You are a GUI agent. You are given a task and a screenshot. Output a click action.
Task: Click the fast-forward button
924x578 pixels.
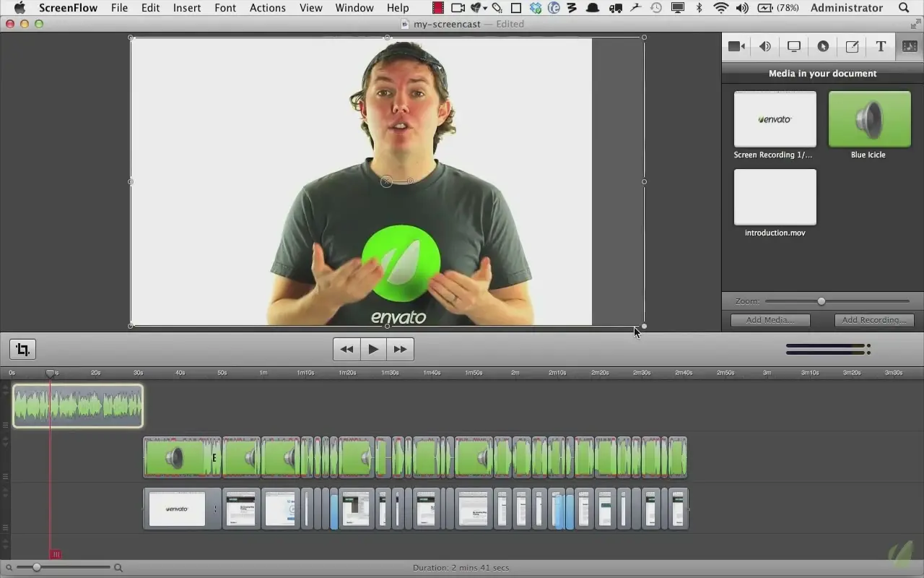click(x=400, y=349)
